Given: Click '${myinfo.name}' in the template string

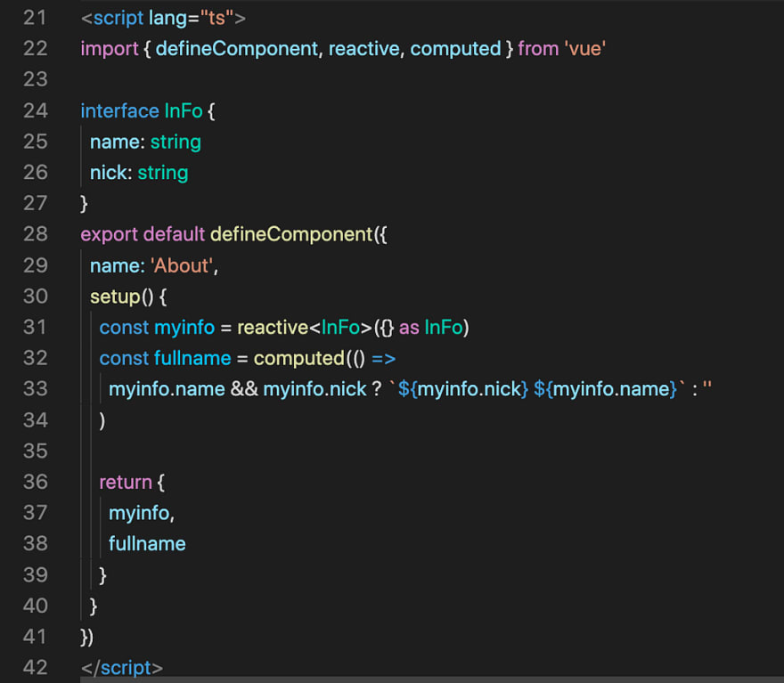Looking at the screenshot, I should click(606, 390).
